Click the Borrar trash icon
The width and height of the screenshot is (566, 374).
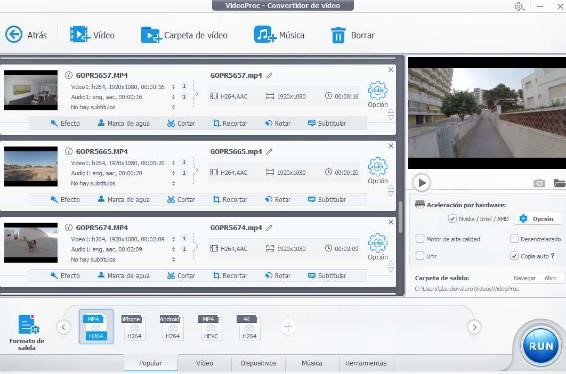pyautogui.click(x=338, y=35)
